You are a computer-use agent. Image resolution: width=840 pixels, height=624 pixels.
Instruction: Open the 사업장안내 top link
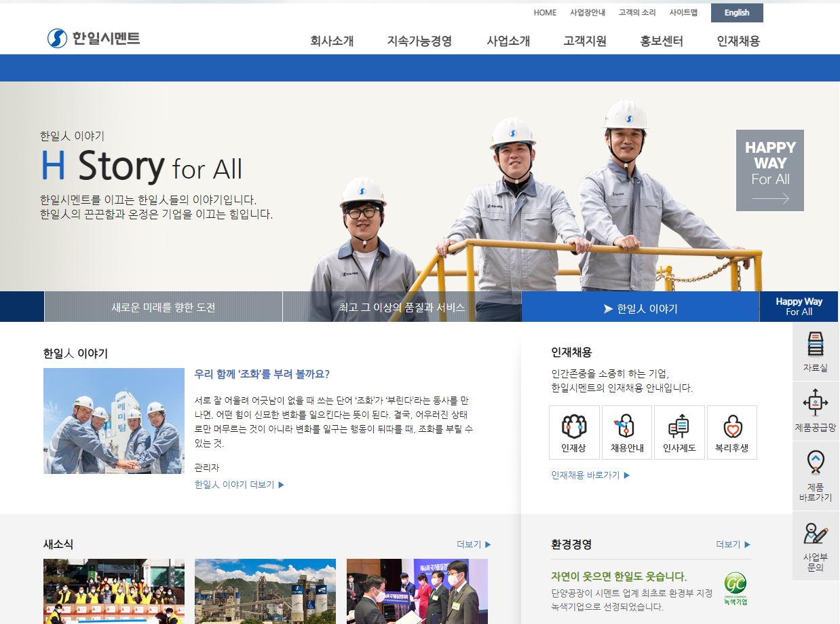[588, 13]
